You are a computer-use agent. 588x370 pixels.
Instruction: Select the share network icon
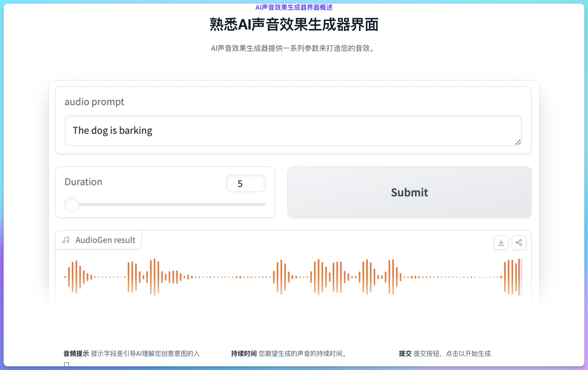point(519,242)
